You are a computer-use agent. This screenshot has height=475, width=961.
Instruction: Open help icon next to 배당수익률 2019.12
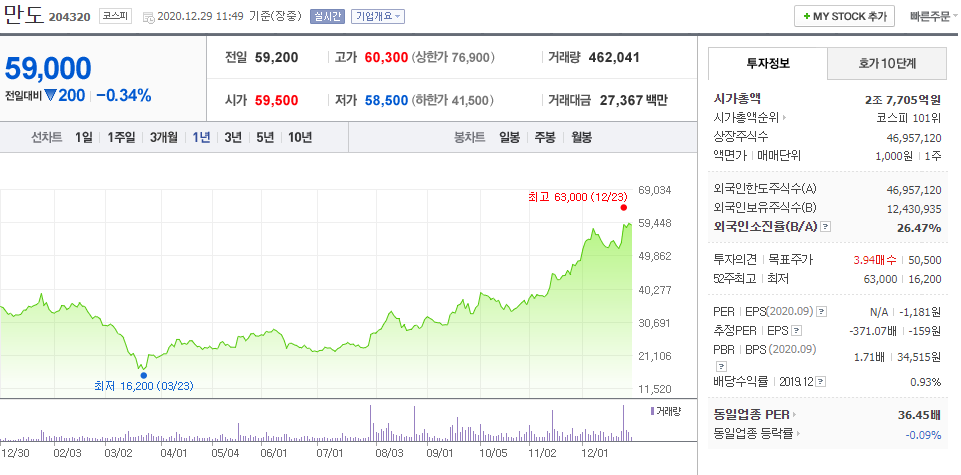coord(821,382)
